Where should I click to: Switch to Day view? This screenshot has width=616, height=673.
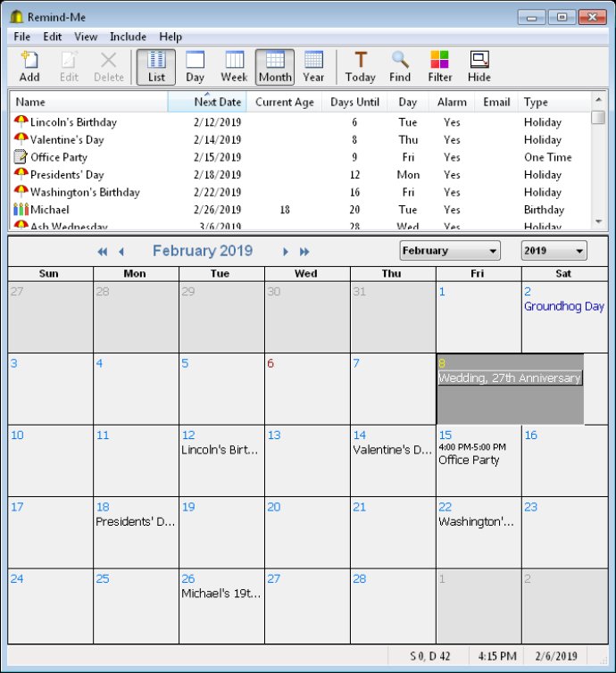click(x=195, y=67)
